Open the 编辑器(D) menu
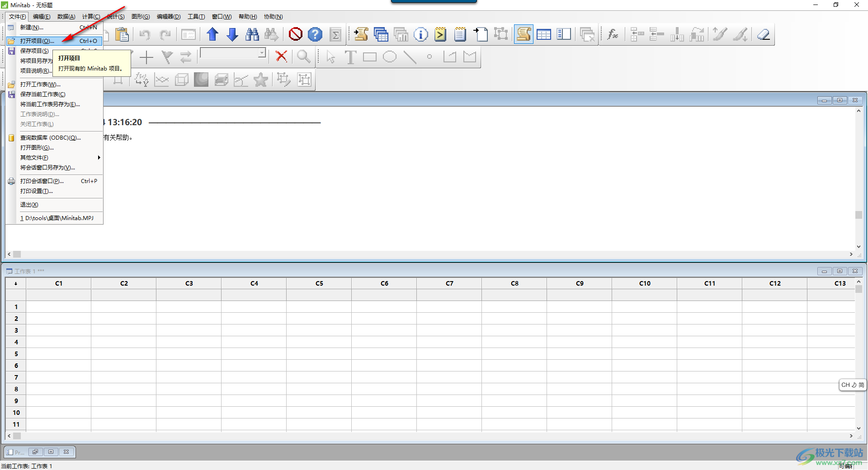 [169, 17]
